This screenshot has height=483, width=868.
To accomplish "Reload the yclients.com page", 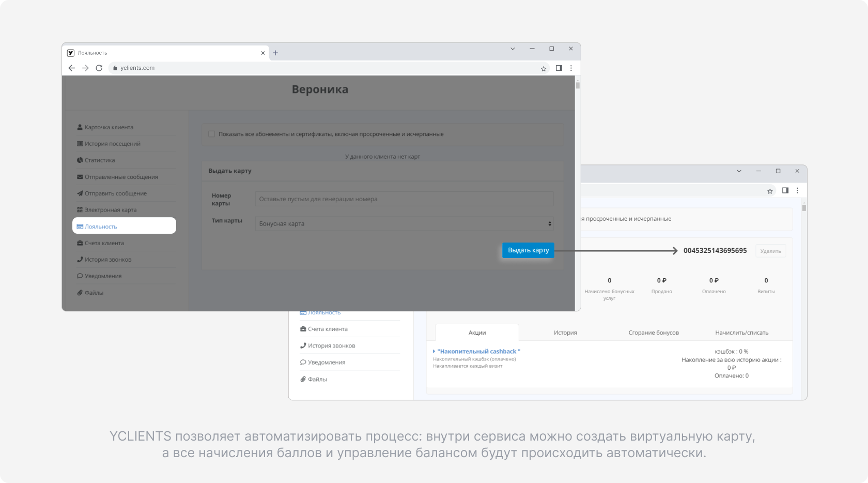I will tap(99, 68).
